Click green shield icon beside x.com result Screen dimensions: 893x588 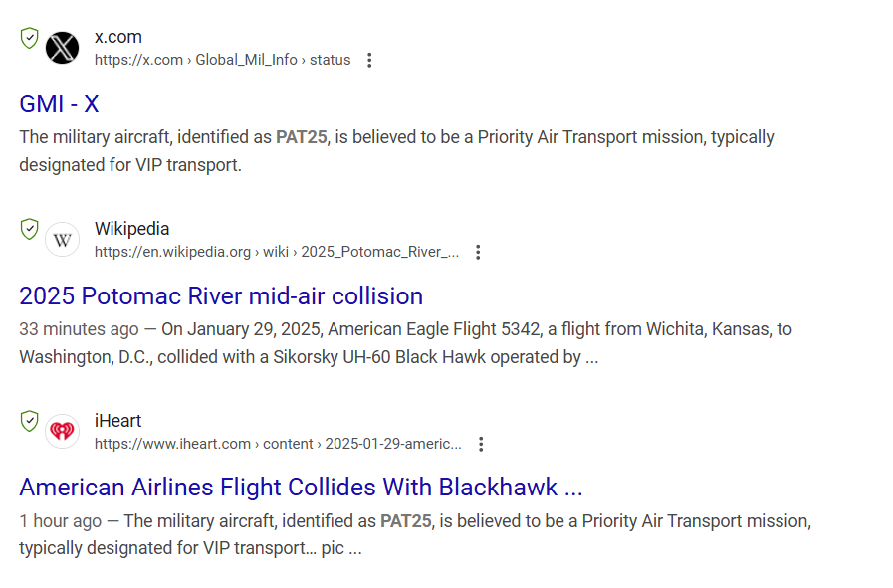(x=29, y=38)
